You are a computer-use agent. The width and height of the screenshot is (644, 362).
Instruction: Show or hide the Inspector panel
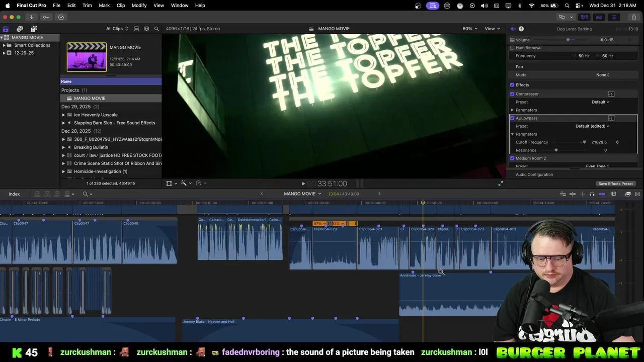pos(613,17)
